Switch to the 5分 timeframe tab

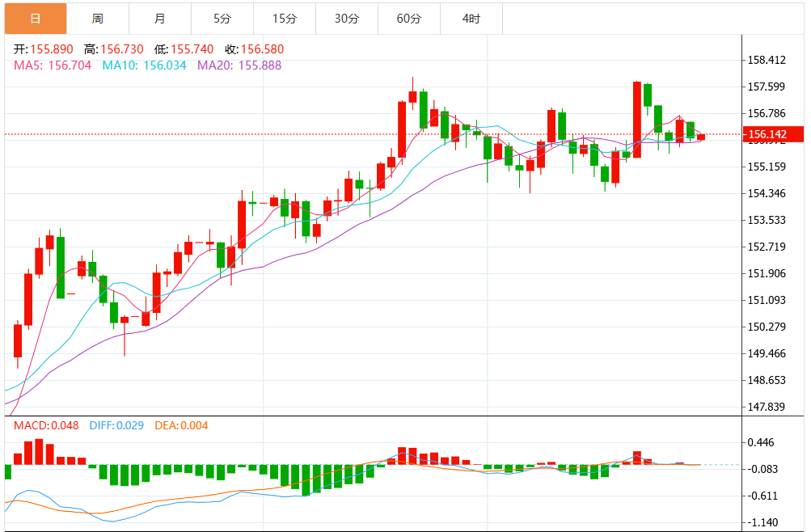click(x=222, y=18)
